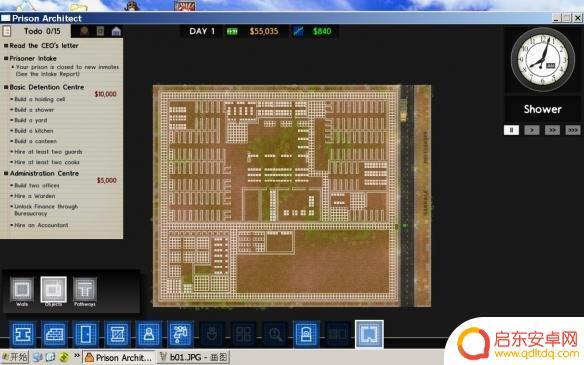Click 'Unlock Finance through Bureaucracy' task
Image resolution: width=584 pixels, height=365 pixels.
pos(46,210)
